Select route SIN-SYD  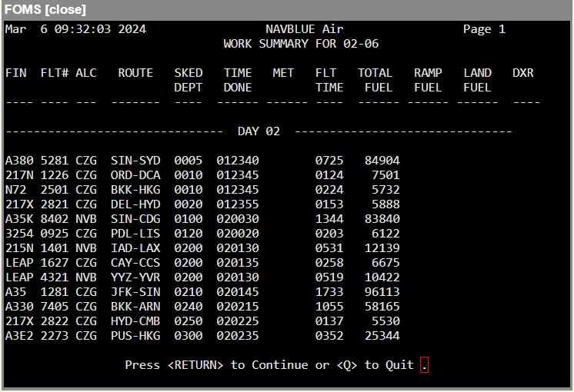pyautogui.click(x=135, y=161)
